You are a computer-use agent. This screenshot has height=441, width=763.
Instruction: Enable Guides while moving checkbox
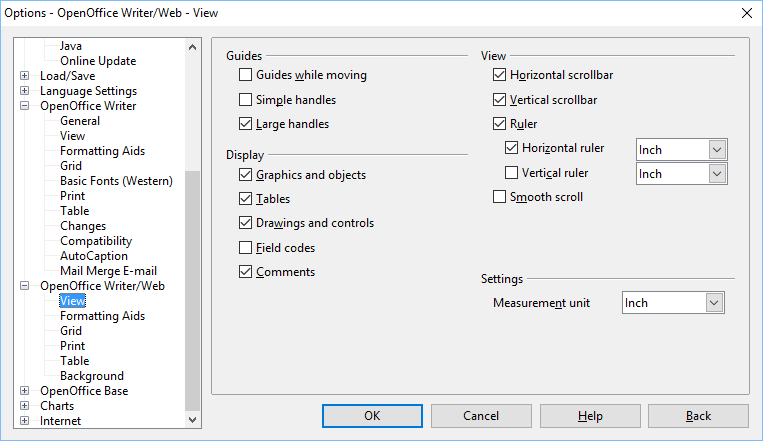coord(246,75)
